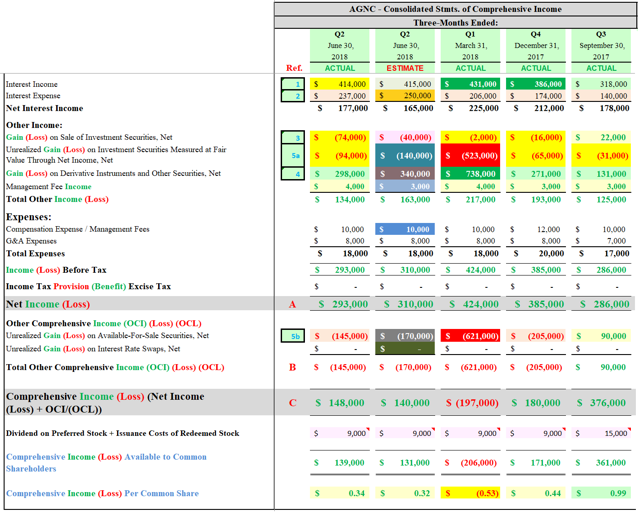Select the yellow (0.53) per share cell
640x514 pixels.
pos(470,493)
